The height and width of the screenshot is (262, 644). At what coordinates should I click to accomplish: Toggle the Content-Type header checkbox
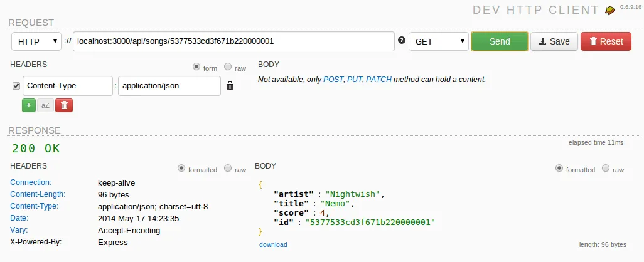click(16, 86)
